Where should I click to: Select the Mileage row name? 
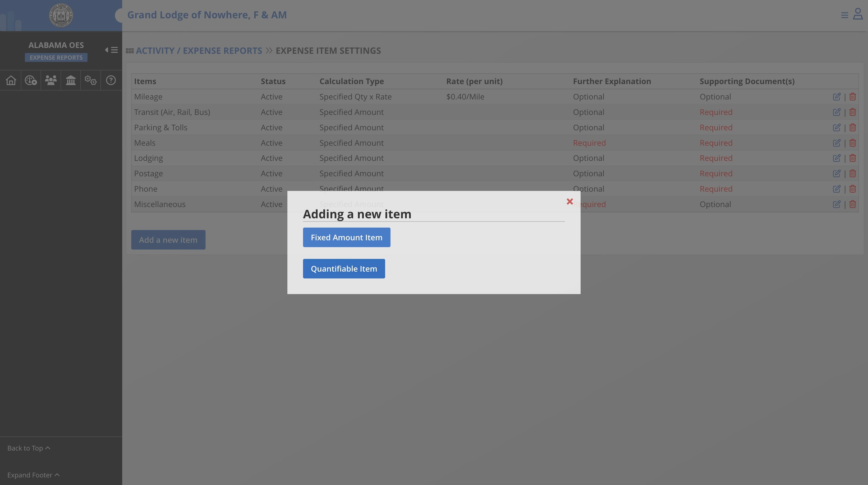148,97
